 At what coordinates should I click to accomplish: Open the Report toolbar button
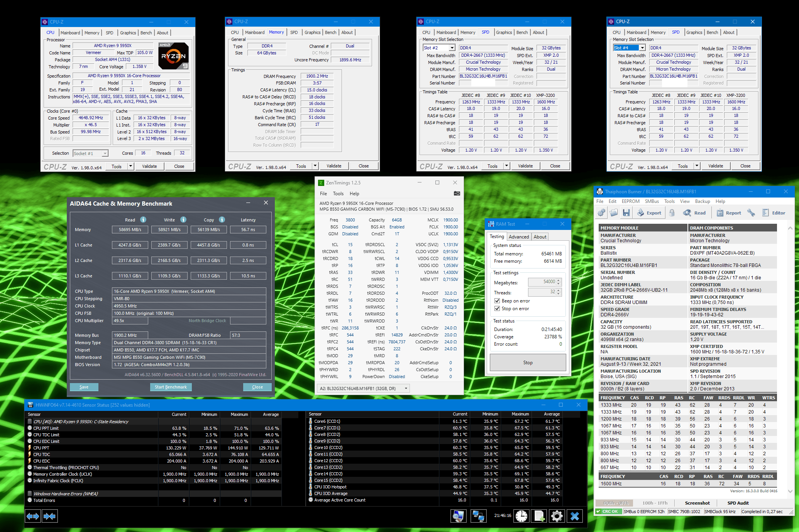click(729, 213)
